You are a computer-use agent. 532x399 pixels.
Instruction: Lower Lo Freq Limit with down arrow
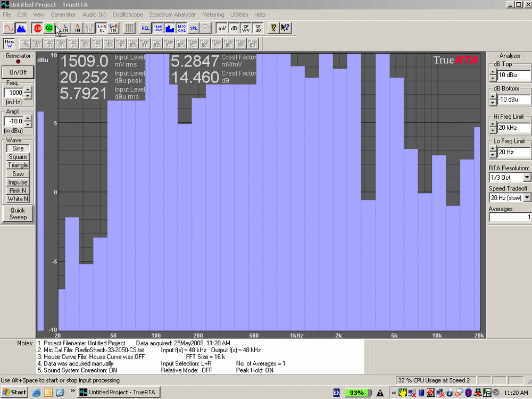coord(493,155)
